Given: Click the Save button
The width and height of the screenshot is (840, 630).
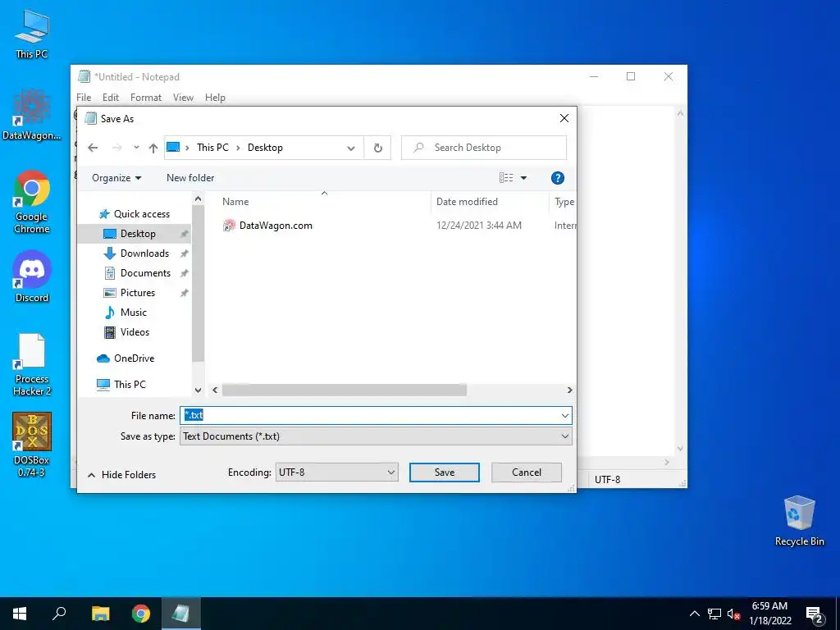Looking at the screenshot, I should [x=444, y=472].
